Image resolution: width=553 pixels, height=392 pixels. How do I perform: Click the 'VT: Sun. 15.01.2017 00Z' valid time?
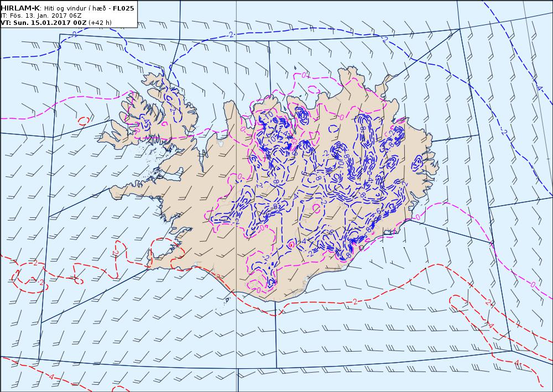click(x=43, y=23)
